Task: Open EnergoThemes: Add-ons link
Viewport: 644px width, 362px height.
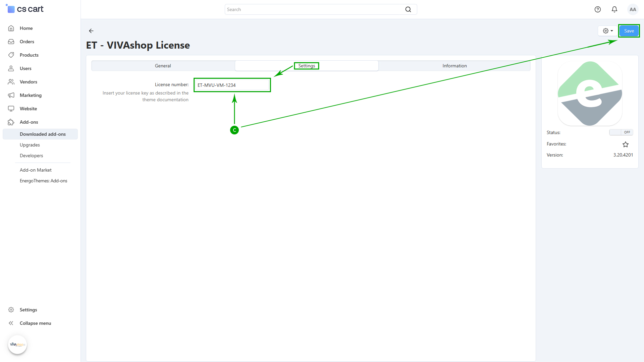Action: [43, 181]
